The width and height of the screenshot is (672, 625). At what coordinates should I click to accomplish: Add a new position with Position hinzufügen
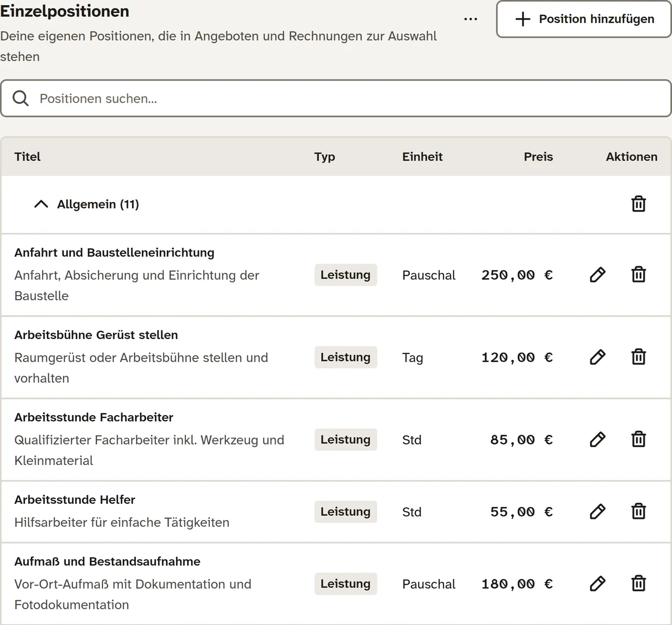pyautogui.click(x=584, y=19)
